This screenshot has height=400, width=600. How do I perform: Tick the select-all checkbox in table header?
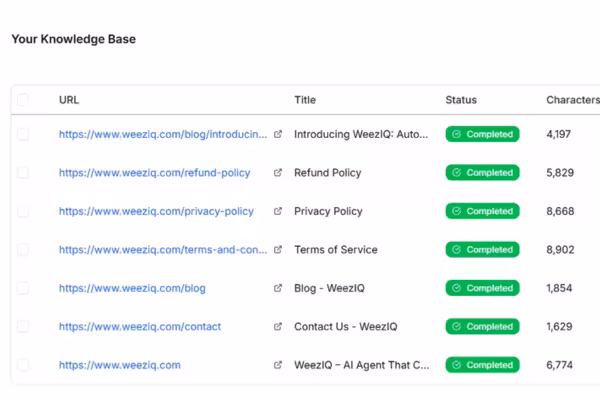pyautogui.click(x=23, y=100)
